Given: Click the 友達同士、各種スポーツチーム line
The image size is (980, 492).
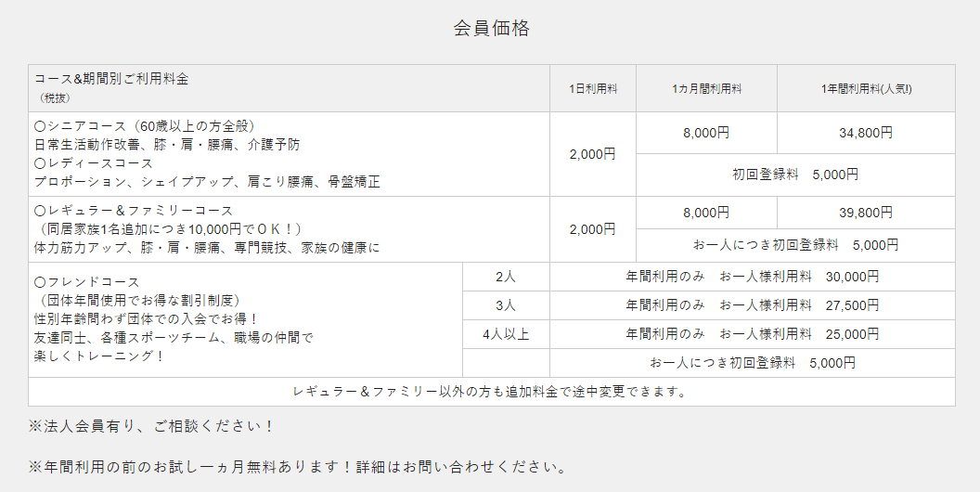Looking at the screenshot, I should click(x=174, y=338).
